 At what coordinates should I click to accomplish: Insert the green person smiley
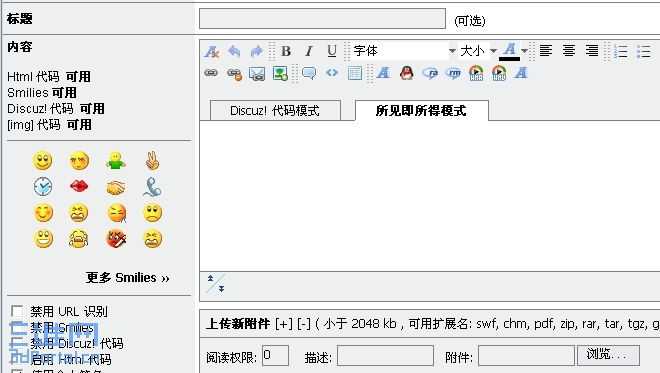point(116,161)
